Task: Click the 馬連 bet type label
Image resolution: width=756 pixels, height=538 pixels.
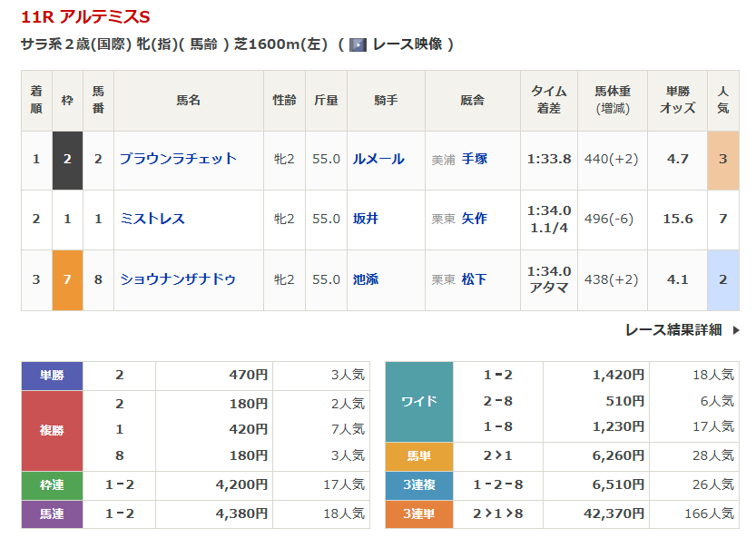Action: tap(52, 514)
